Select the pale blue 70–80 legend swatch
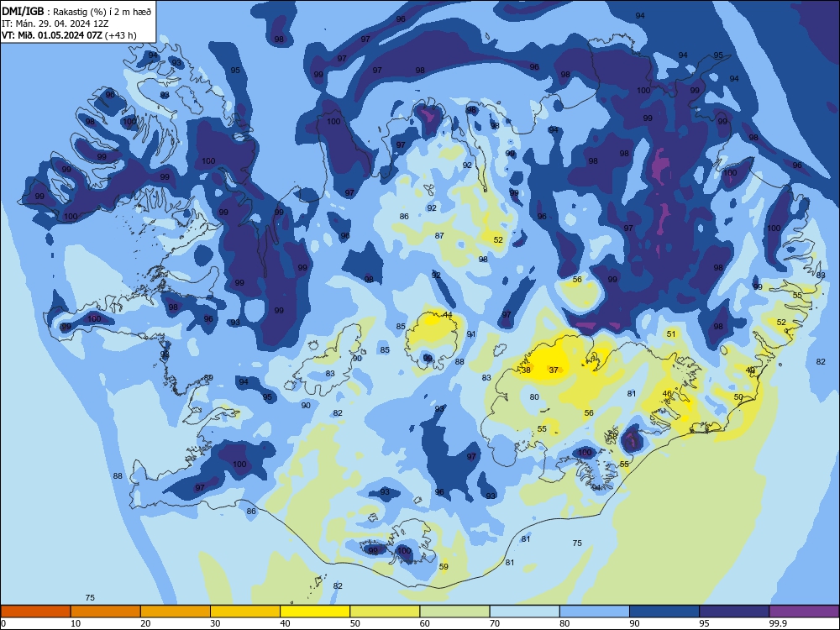Image resolution: width=840 pixels, height=630 pixels. coord(524,612)
